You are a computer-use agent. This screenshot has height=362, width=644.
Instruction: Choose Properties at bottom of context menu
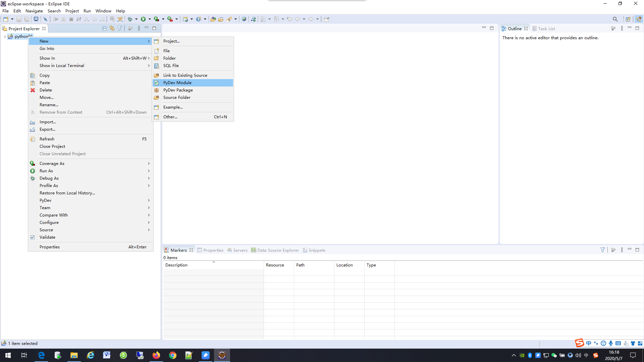pyautogui.click(x=50, y=247)
